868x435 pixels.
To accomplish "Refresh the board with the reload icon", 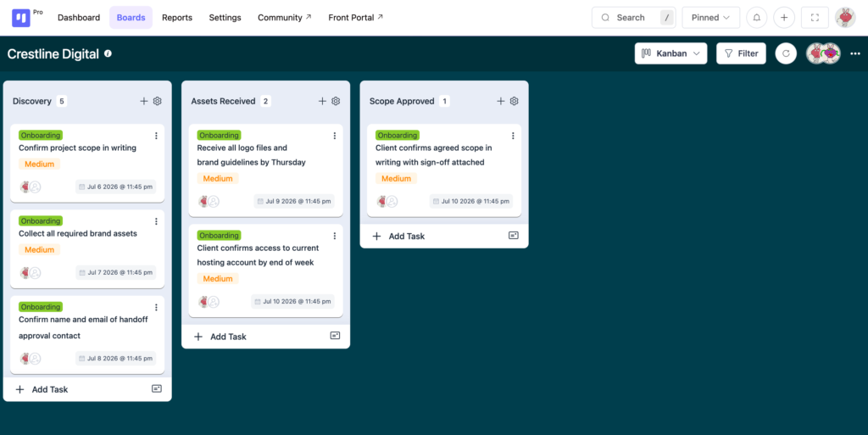I will [x=786, y=53].
